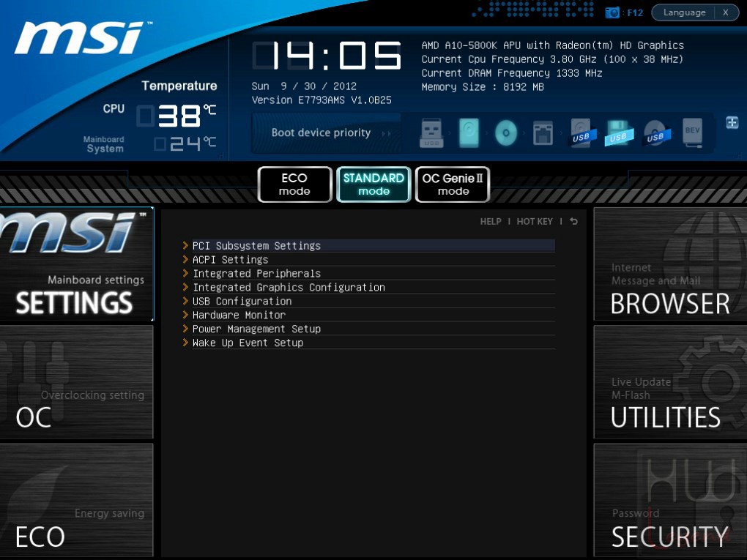Click the MSI logo in the header
This screenshot has height=560, width=747.
click(83, 37)
